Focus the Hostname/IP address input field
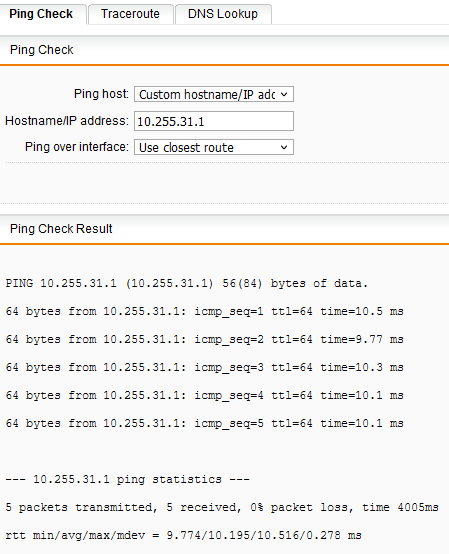 click(x=214, y=121)
